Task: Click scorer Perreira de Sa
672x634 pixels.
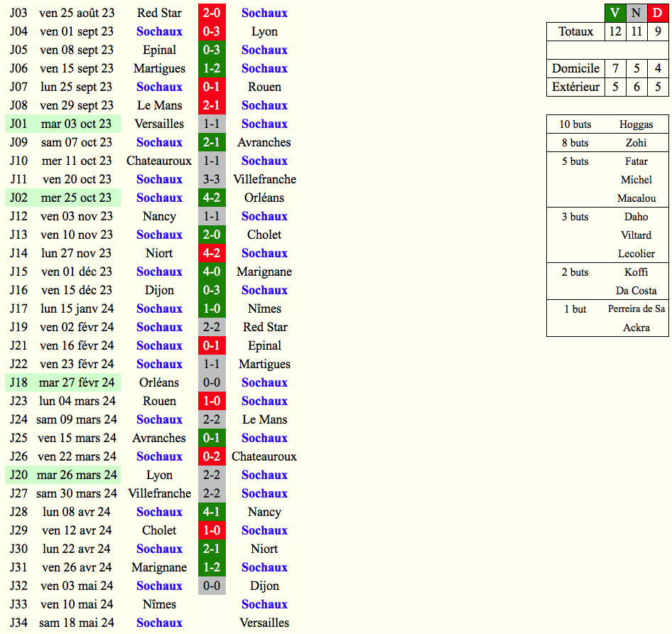Action: point(636,309)
